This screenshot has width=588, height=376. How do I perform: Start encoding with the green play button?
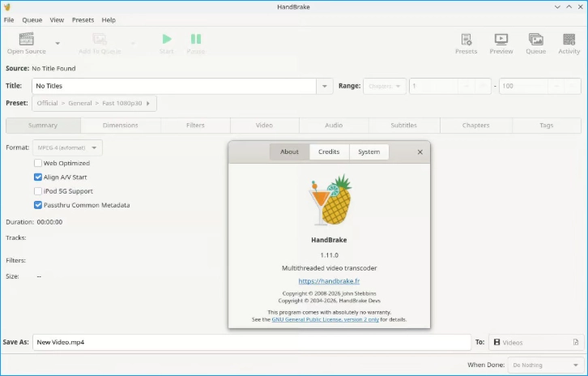click(x=167, y=39)
